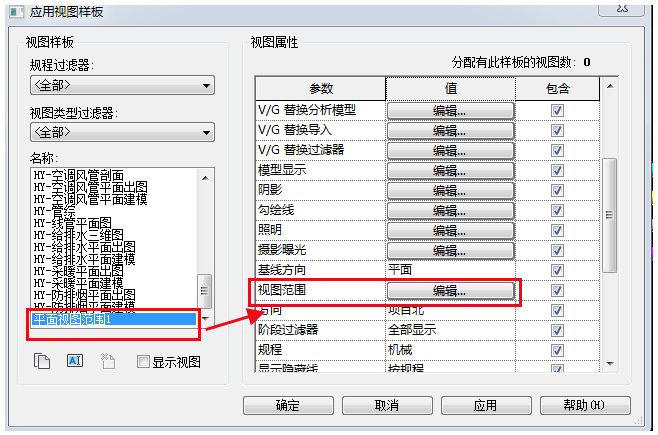This screenshot has width=658, height=435.
Task: Click 编辑 button for 阴影
Action: (x=450, y=190)
